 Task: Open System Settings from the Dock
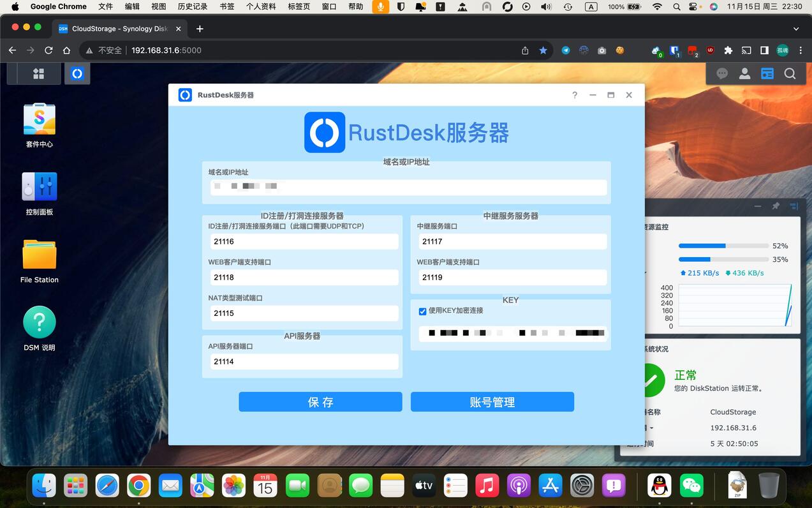point(582,486)
